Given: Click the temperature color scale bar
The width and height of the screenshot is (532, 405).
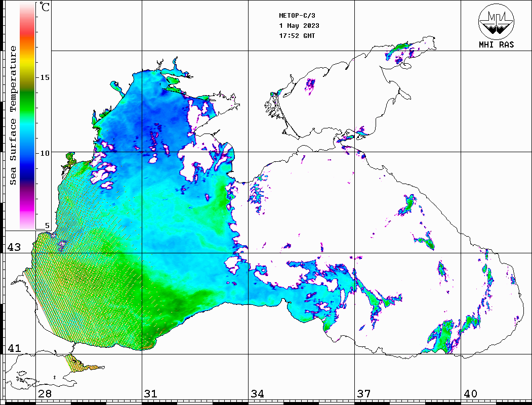Looking at the screenshot, I should click(x=27, y=116).
